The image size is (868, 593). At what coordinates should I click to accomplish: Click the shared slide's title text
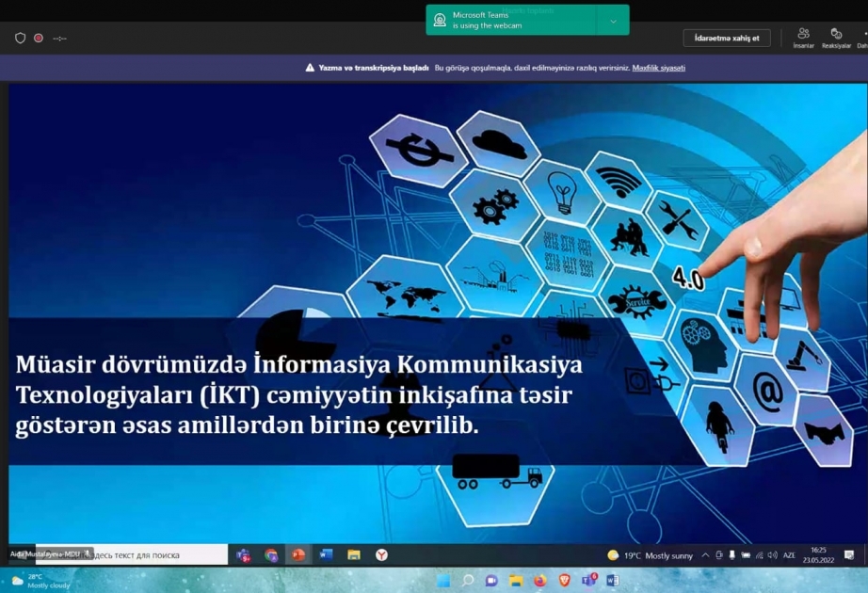pos(299,395)
